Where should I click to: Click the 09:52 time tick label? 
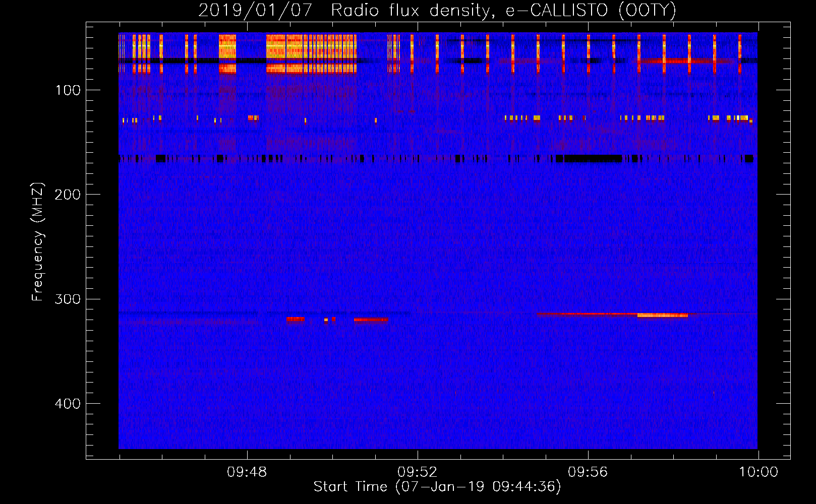pos(417,472)
